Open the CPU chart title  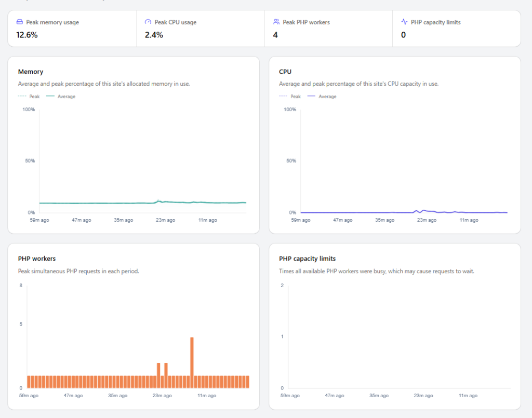tap(285, 72)
